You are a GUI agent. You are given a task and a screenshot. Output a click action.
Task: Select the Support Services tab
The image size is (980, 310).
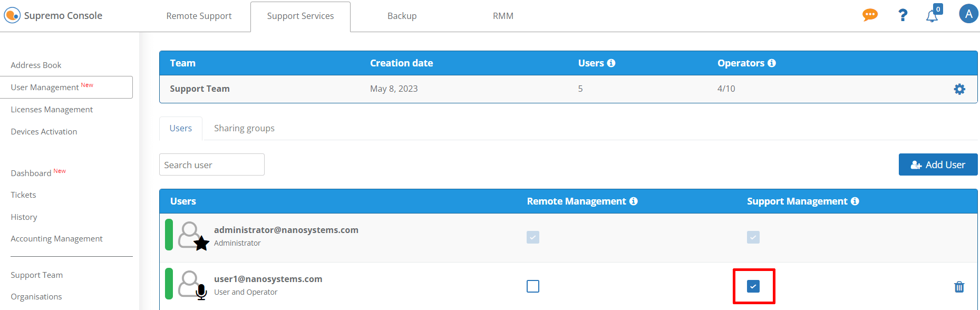coord(300,16)
